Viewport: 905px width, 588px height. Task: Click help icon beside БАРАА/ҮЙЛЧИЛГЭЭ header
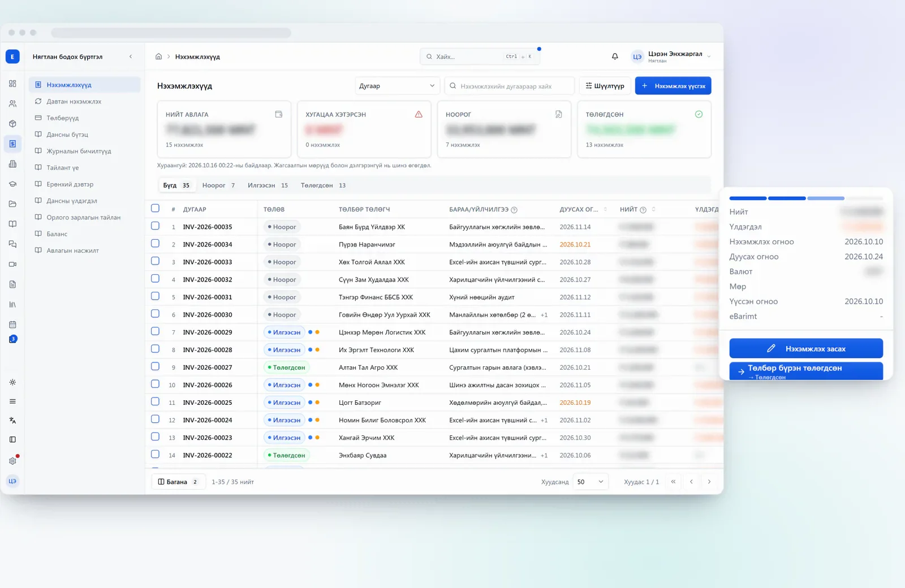[514, 210]
